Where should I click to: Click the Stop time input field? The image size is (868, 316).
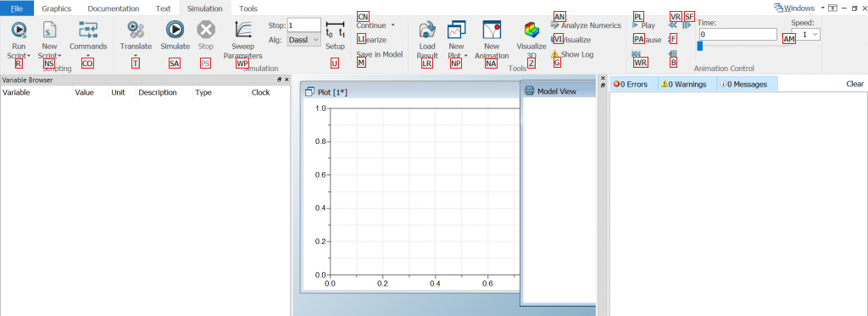[304, 25]
